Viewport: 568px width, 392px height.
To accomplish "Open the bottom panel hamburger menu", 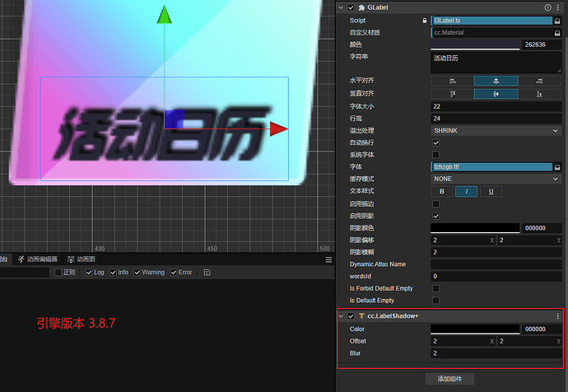I will point(328,259).
